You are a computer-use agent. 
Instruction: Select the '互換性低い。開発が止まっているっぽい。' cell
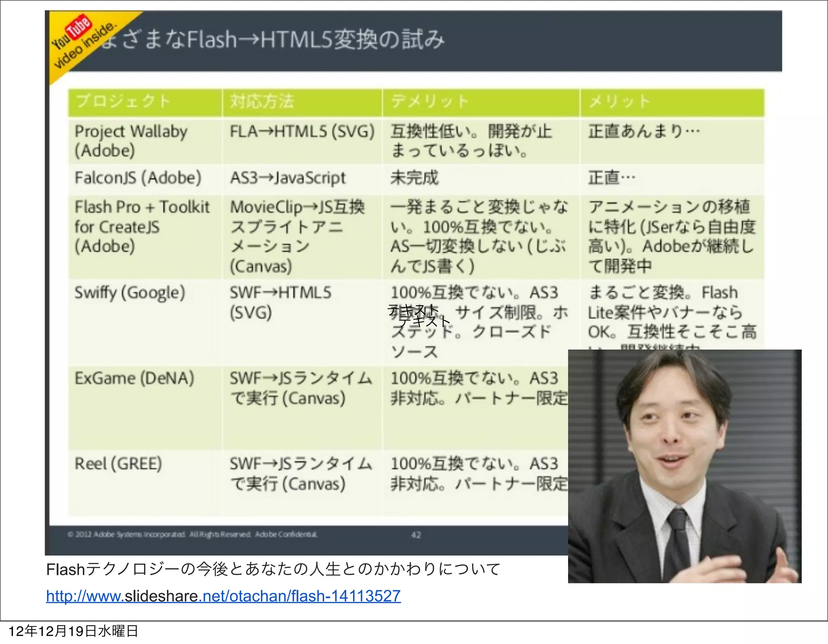pos(481,141)
